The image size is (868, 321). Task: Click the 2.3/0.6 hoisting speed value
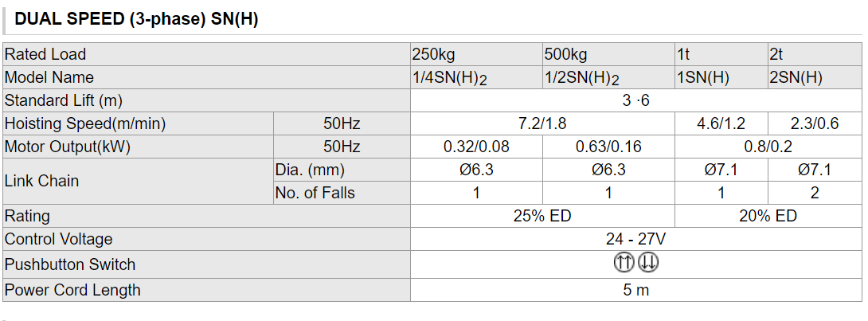(814, 124)
